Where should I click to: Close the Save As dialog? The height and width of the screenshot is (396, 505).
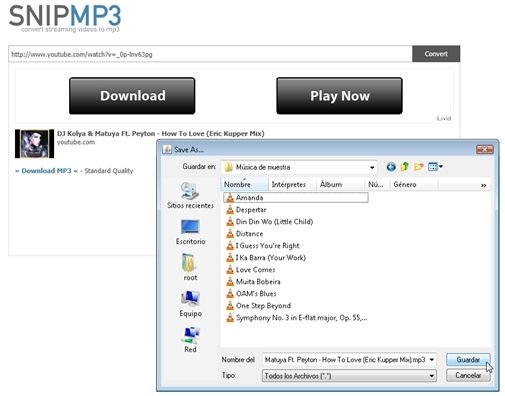(x=485, y=149)
